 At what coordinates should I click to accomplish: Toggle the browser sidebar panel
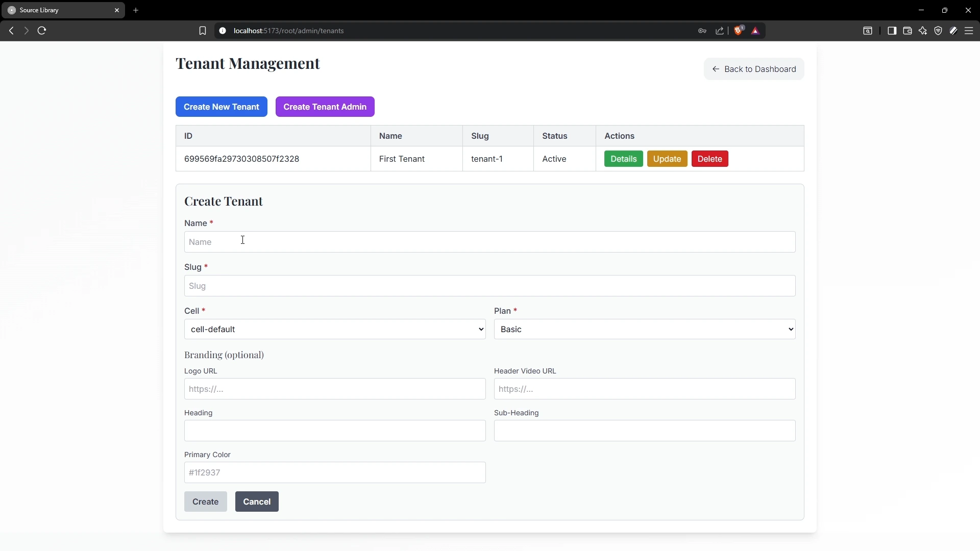click(x=892, y=31)
